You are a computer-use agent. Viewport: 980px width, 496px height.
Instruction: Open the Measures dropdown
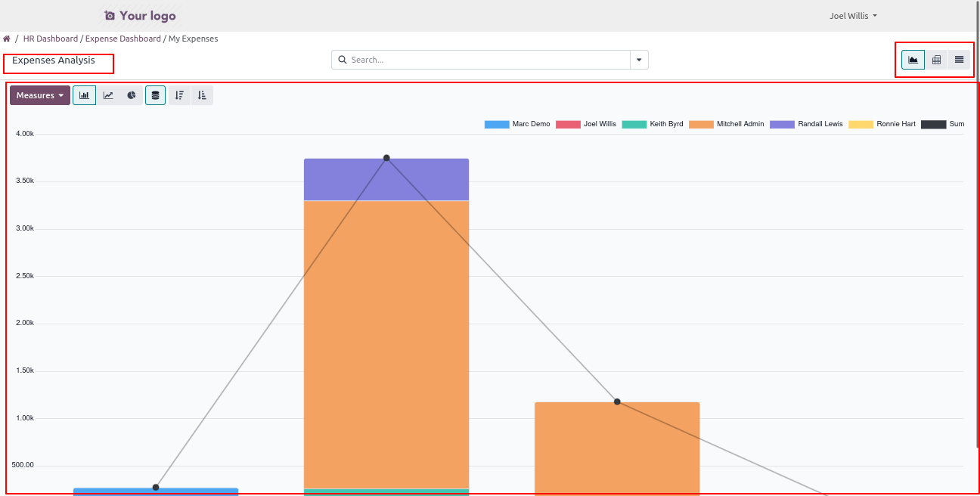pyautogui.click(x=40, y=95)
